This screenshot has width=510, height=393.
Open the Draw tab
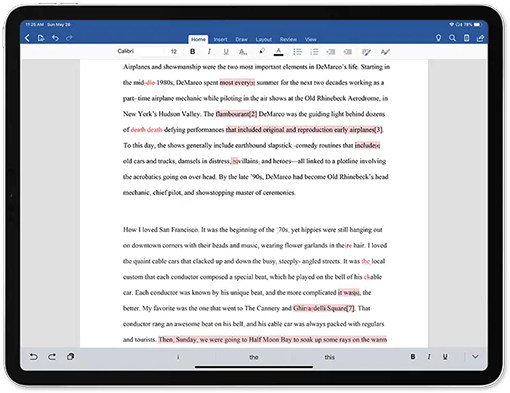tap(241, 39)
